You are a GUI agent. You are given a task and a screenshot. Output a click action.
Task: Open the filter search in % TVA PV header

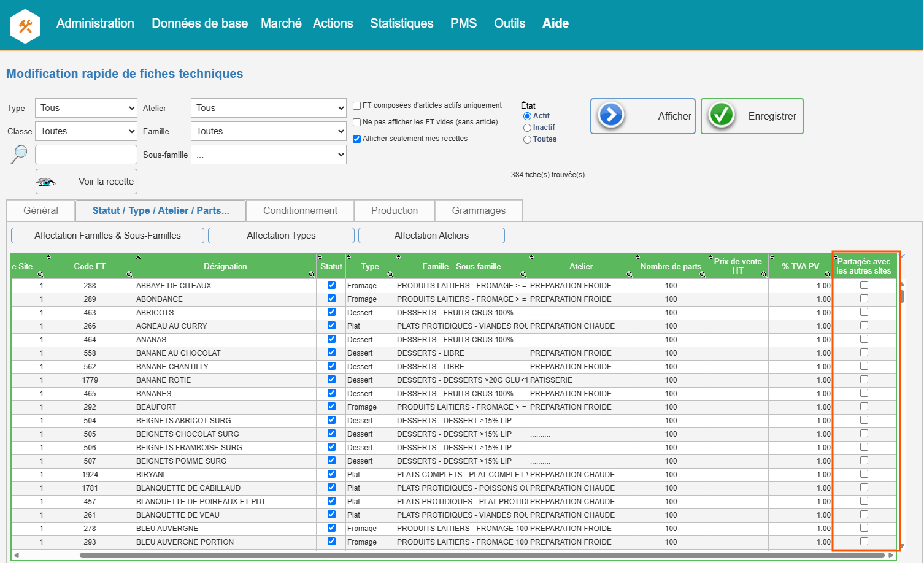(x=828, y=274)
